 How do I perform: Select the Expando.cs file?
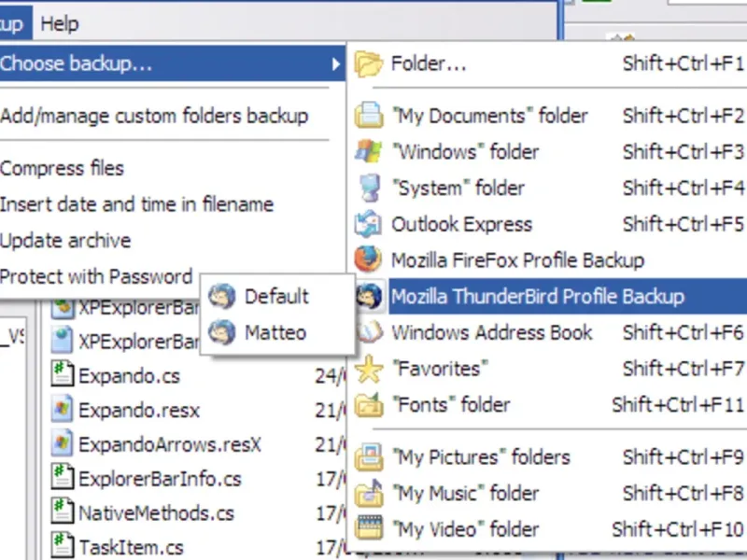coord(129,377)
